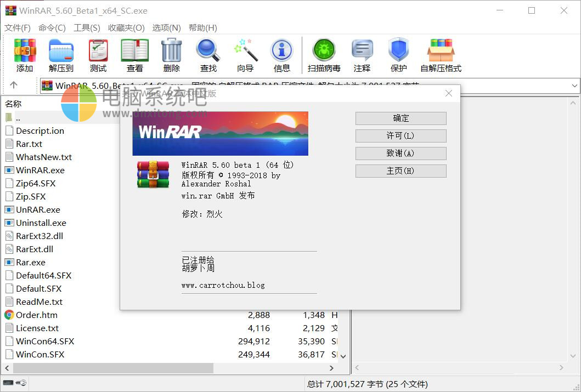Viewport: 581px width, 392px height.
Task: Expand the address bar dropdown arrow
Action: point(574,86)
